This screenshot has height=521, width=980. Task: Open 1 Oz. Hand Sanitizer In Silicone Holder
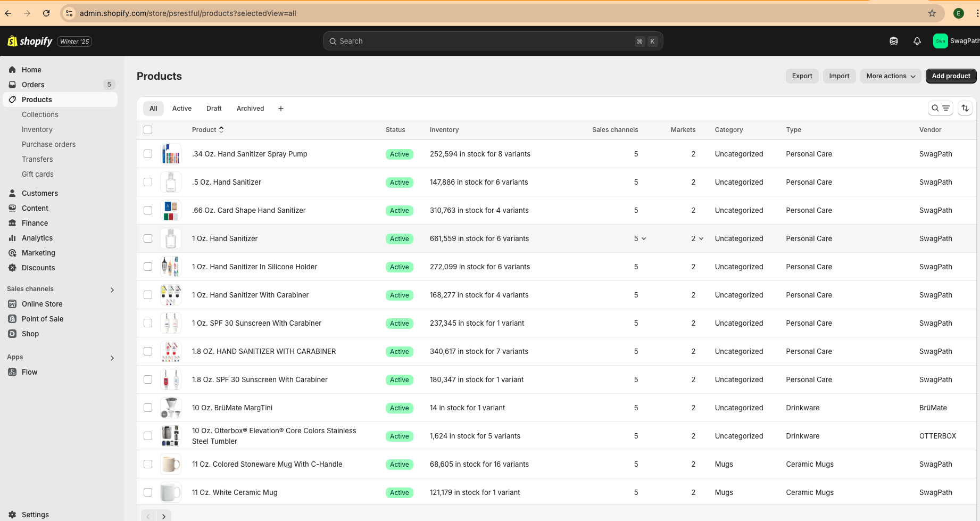click(x=255, y=267)
